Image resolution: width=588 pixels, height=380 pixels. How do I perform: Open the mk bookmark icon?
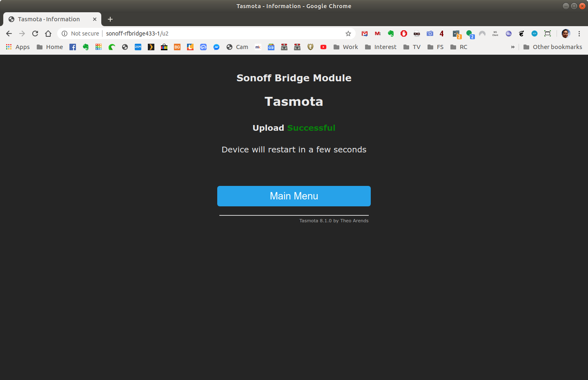tap(258, 47)
